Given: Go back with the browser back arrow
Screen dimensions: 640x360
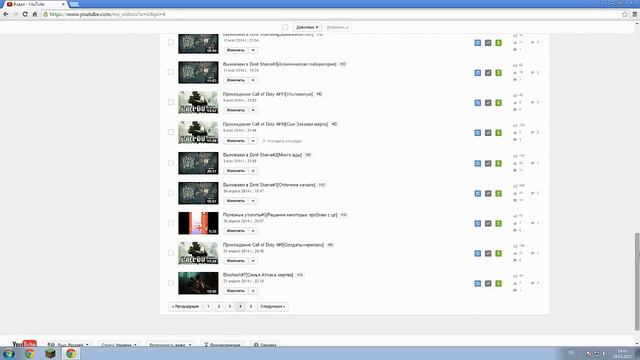Looking at the screenshot, I should coord(6,14).
